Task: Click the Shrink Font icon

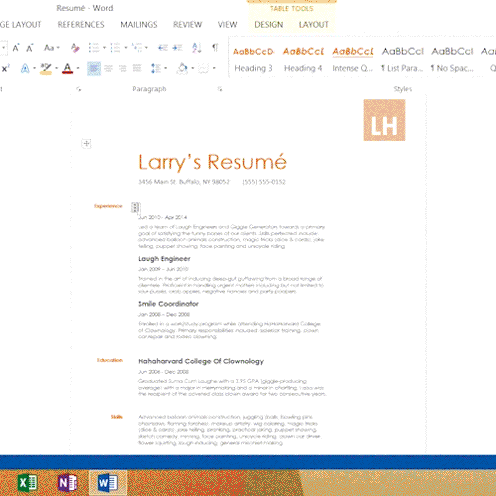Action: tap(30, 48)
